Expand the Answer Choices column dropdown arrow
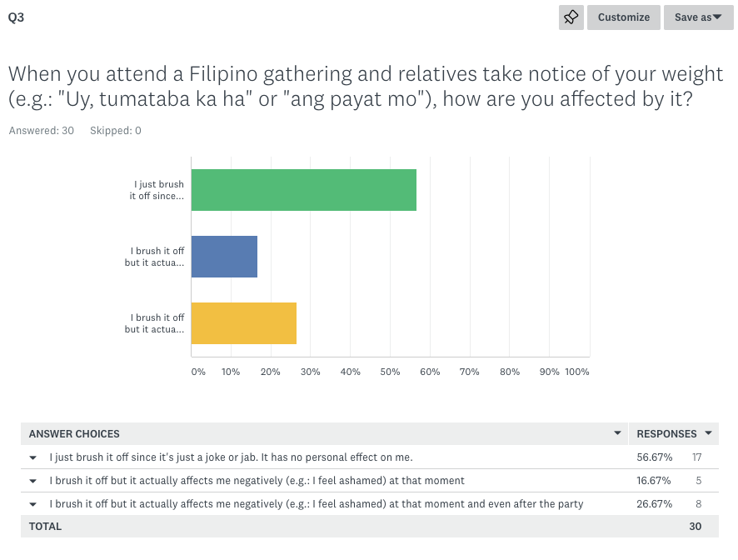Screen dimensions: 738x560 617,432
